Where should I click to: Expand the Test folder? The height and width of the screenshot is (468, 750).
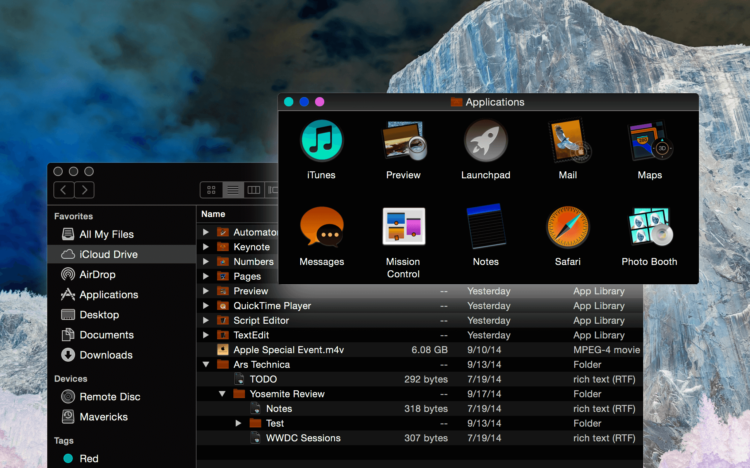238,423
